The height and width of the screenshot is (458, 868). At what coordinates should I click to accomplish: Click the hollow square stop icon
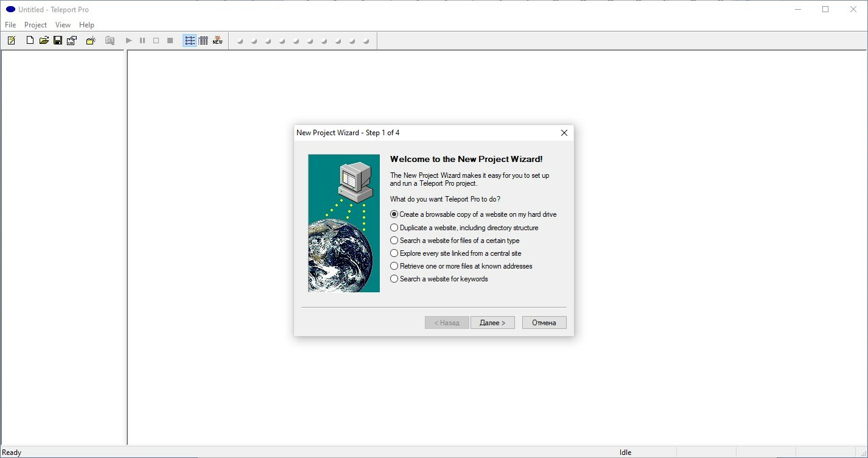(156, 40)
